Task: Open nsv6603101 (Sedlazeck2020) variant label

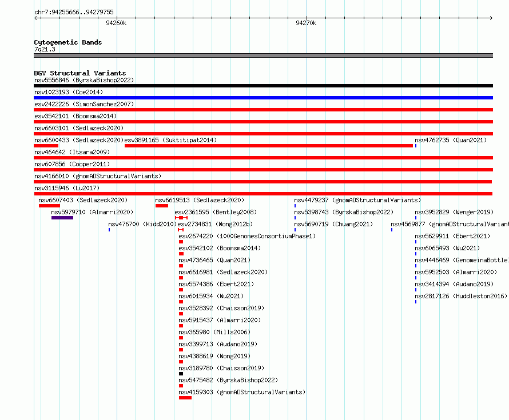Action: [79, 128]
